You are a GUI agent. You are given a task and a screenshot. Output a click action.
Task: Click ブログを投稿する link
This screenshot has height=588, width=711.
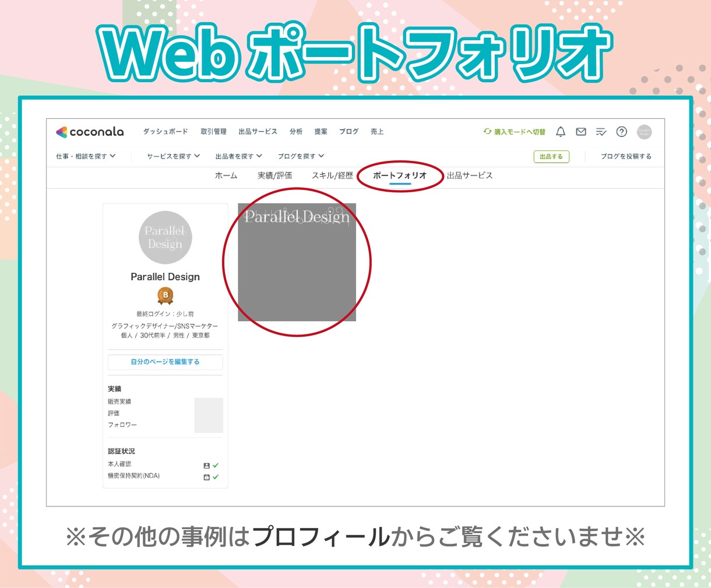626,156
